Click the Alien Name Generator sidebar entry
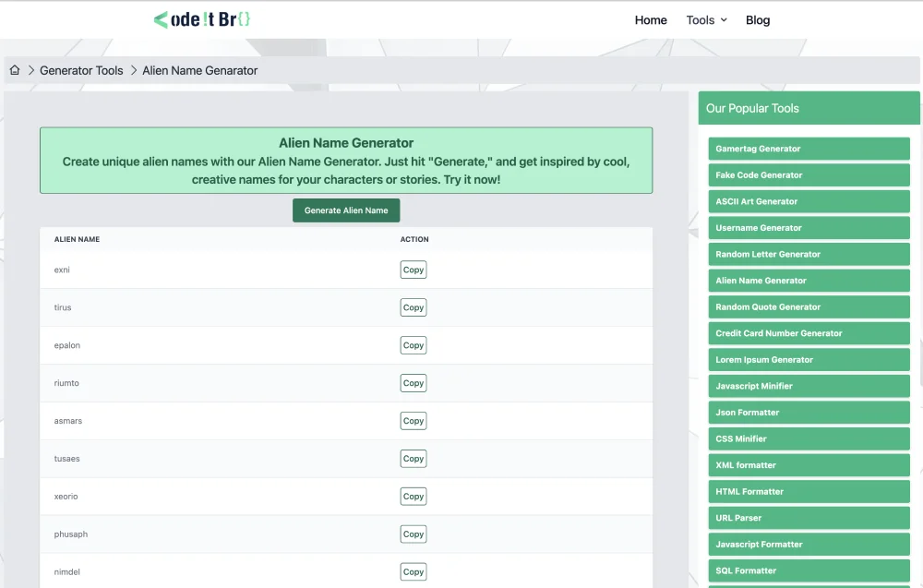 (809, 281)
